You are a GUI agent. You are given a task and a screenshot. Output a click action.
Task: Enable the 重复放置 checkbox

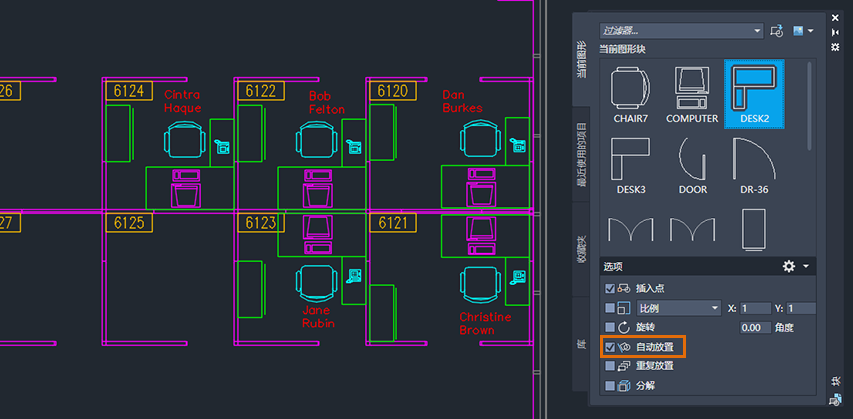click(x=610, y=366)
